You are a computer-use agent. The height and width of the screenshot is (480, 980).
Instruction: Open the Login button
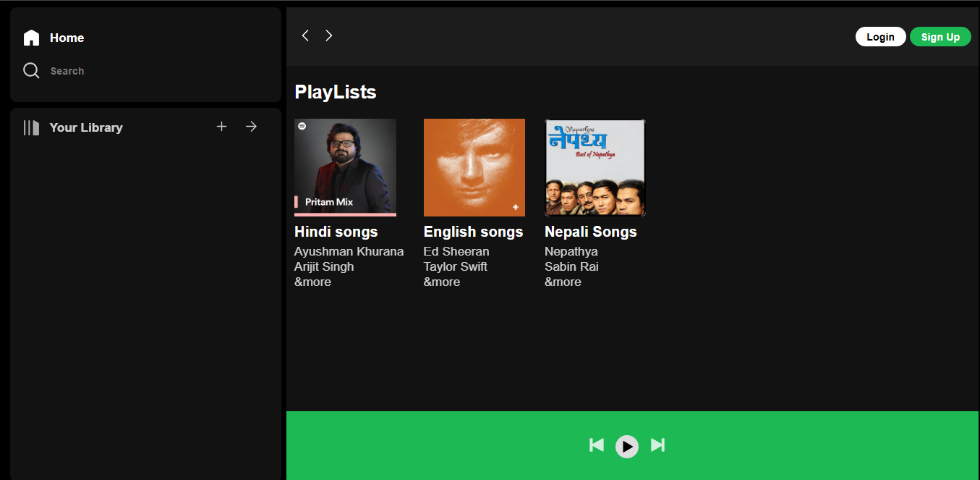point(880,37)
